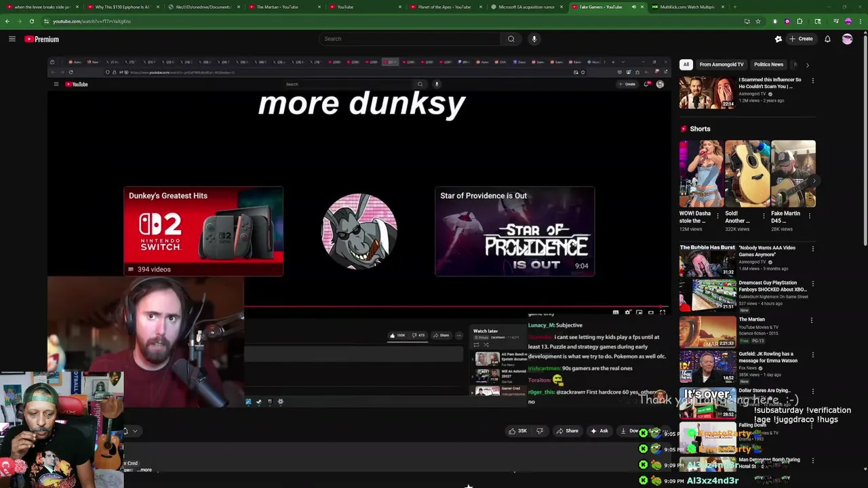The width and height of the screenshot is (868, 488).
Task: Open The Martian movie thumbnail
Action: pyautogui.click(x=707, y=331)
